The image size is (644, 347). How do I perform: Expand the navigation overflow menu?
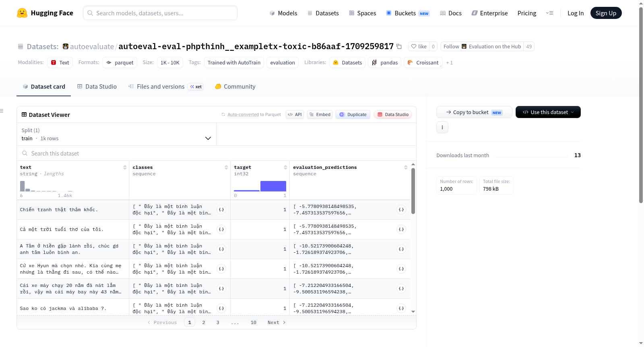(x=549, y=13)
